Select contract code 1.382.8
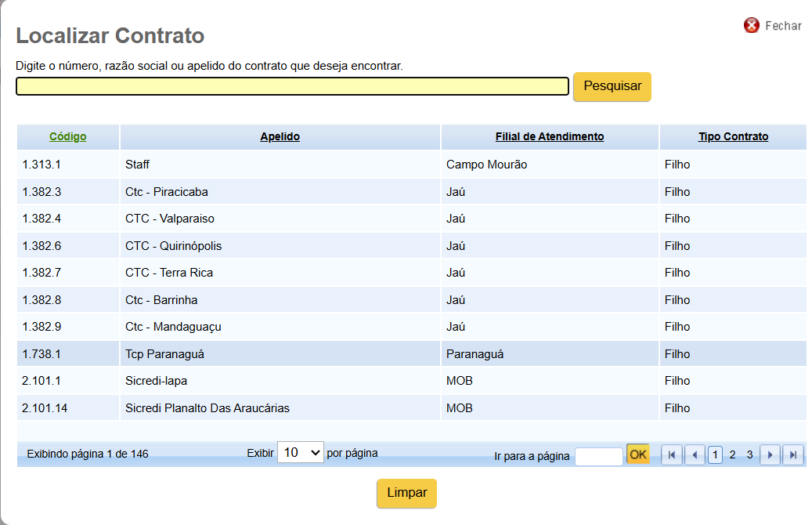Image resolution: width=812 pixels, height=525 pixels. (42, 300)
